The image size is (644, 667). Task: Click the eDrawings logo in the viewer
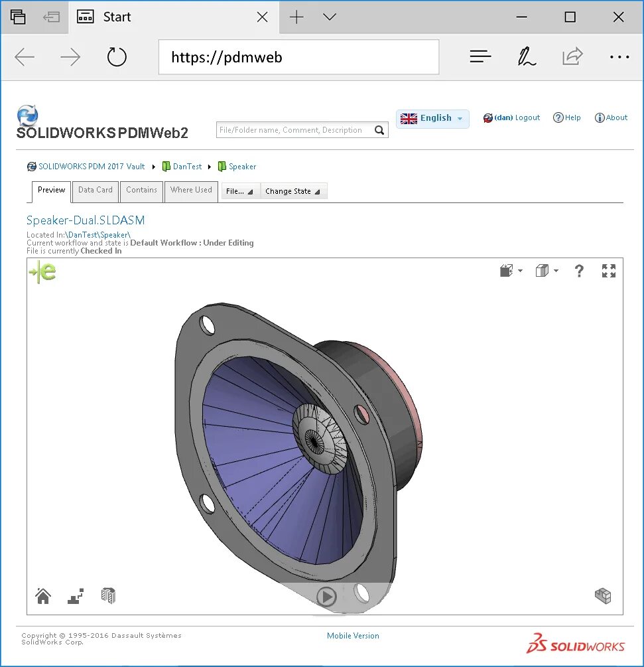tap(42, 272)
